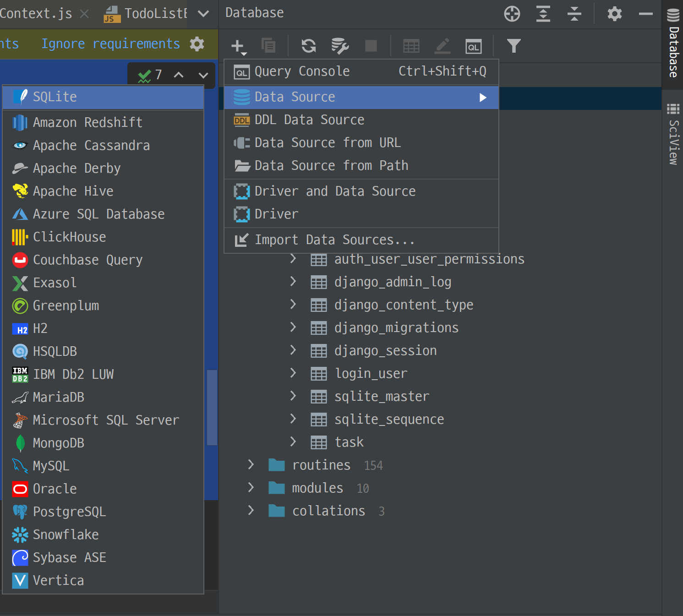Viewport: 683px width, 616px height.
Task: Select Couchbase Query data source
Action: pos(103,260)
